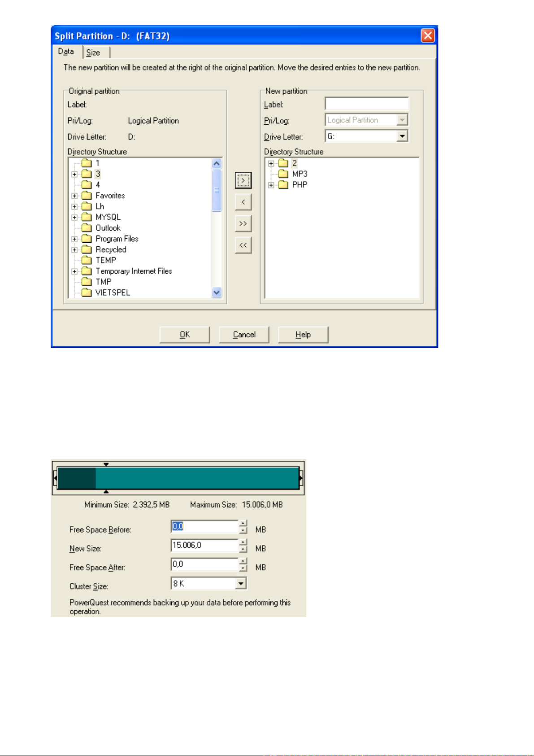Click the VIETSPEL folder icon
The width and height of the screenshot is (534, 756).
coord(87,293)
